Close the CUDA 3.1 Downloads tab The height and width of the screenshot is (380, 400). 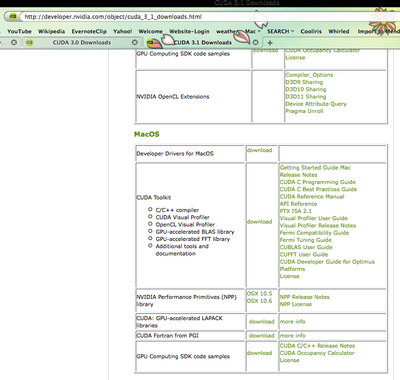(x=255, y=42)
